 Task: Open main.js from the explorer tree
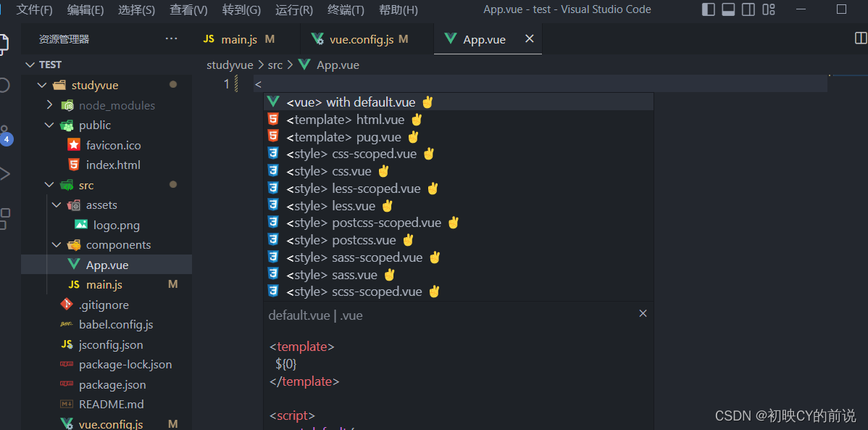pyautogui.click(x=107, y=285)
